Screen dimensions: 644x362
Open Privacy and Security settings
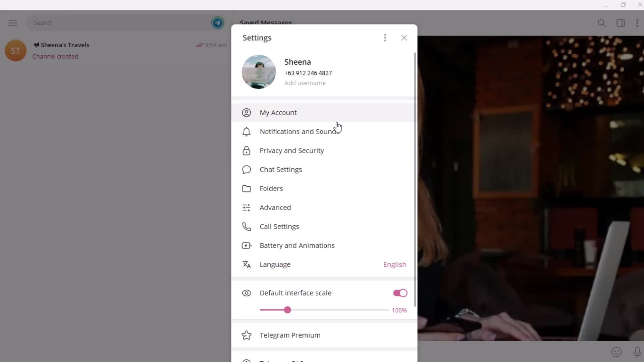coord(292,151)
